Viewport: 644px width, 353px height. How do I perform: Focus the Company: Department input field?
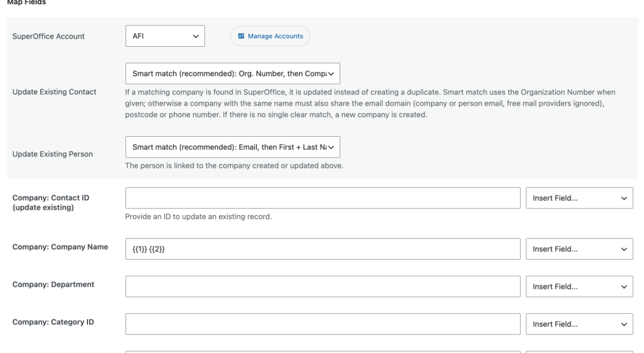click(323, 287)
